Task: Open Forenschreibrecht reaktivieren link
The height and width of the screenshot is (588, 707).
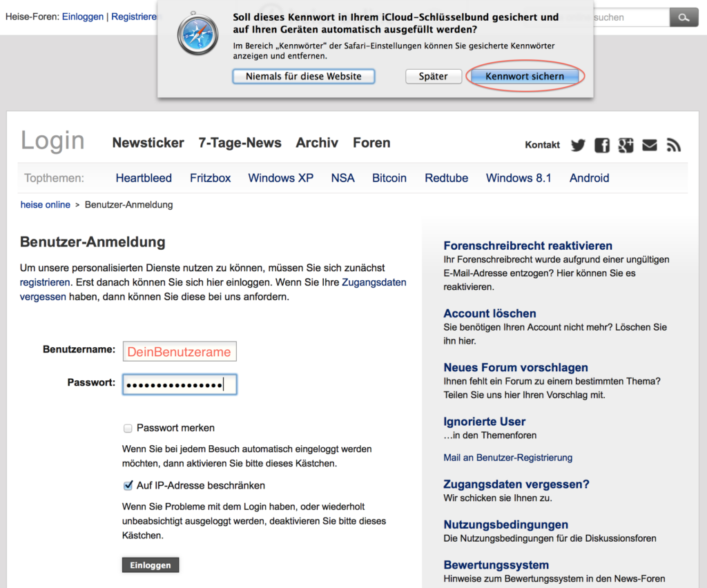Action: coord(528,246)
